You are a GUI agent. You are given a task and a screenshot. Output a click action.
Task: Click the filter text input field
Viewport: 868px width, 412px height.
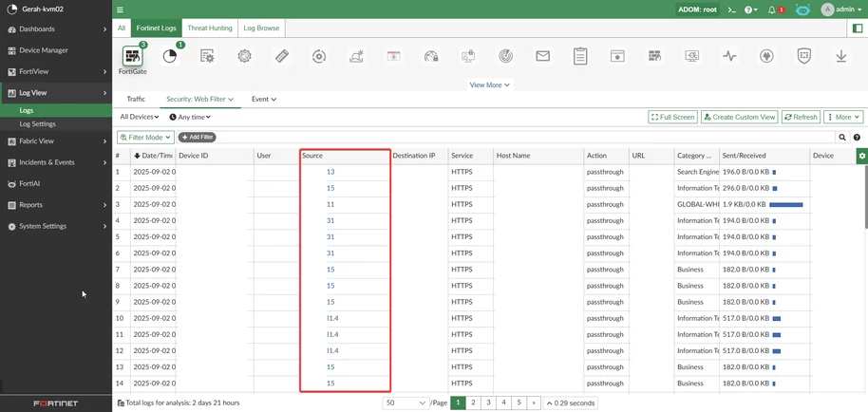click(x=526, y=137)
